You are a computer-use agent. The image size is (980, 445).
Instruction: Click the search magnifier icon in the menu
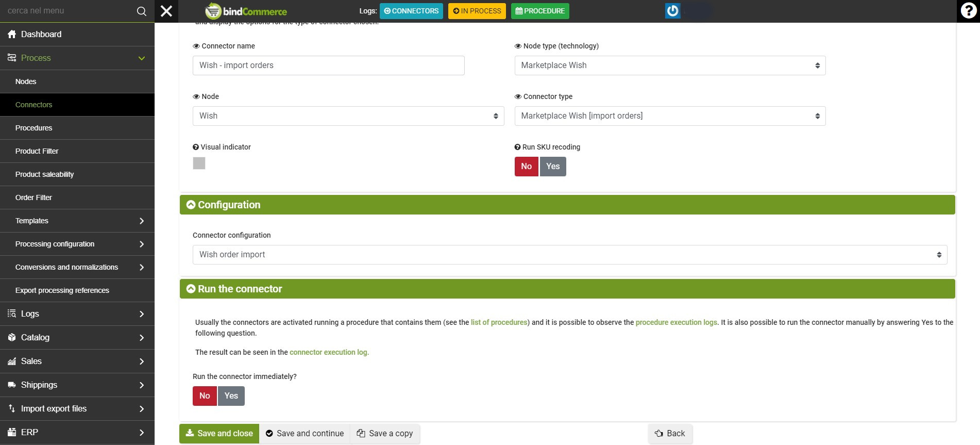pos(142,11)
